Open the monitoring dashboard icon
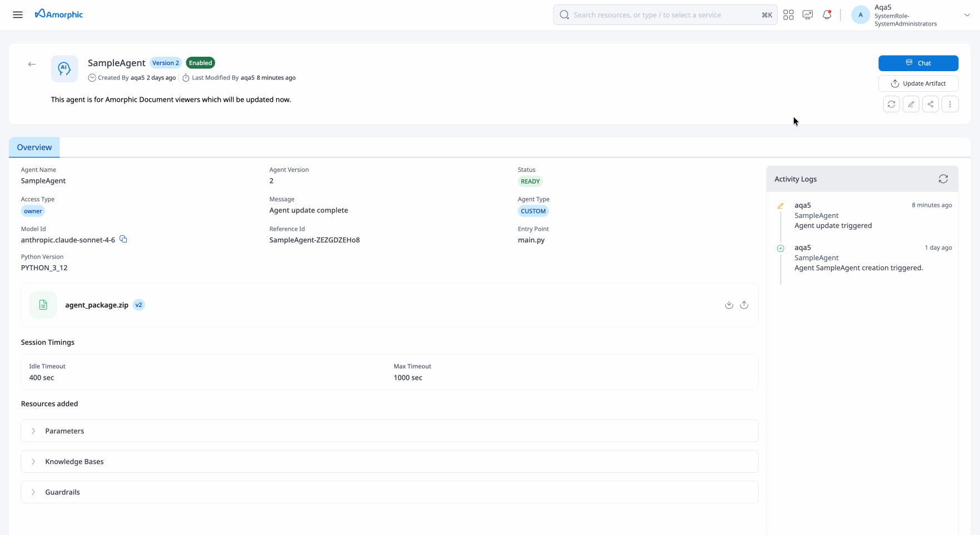This screenshot has width=980, height=535. click(808, 15)
